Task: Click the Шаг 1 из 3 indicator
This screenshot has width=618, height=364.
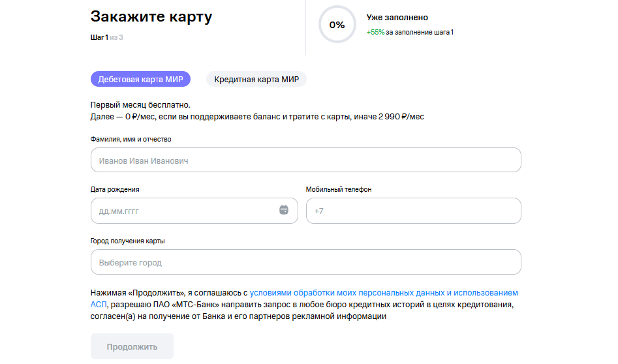Action: [x=106, y=37]
